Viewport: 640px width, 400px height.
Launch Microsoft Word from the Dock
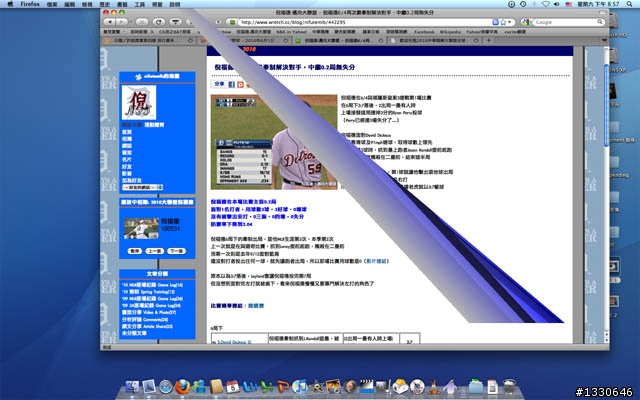tap(249, 387)
